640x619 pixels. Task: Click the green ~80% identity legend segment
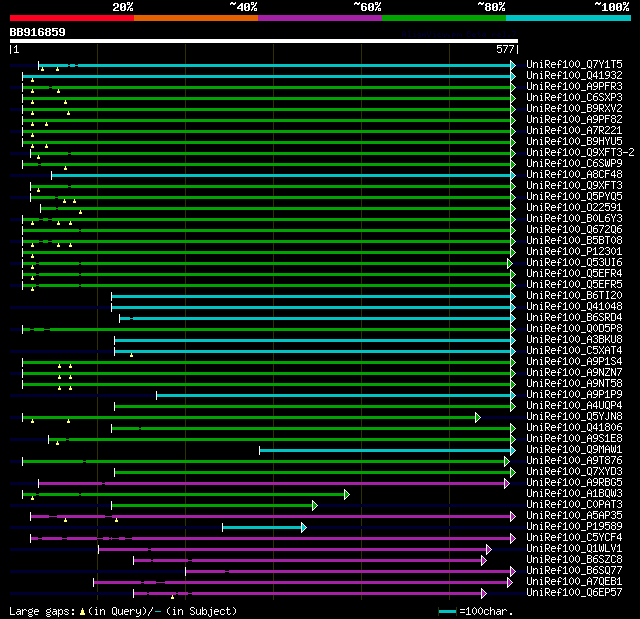(444, 18)
